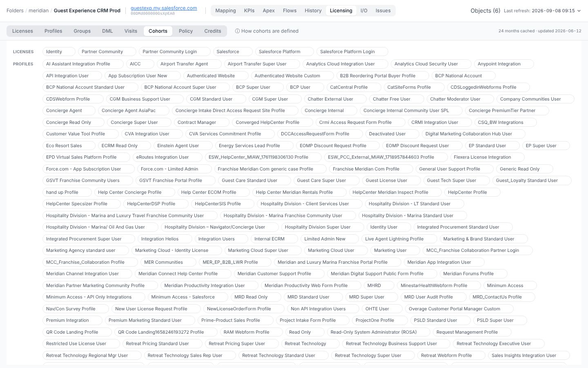Viewport: 588px width, 368px height.
Task: Open the Mapping tab
Action: 225,11
